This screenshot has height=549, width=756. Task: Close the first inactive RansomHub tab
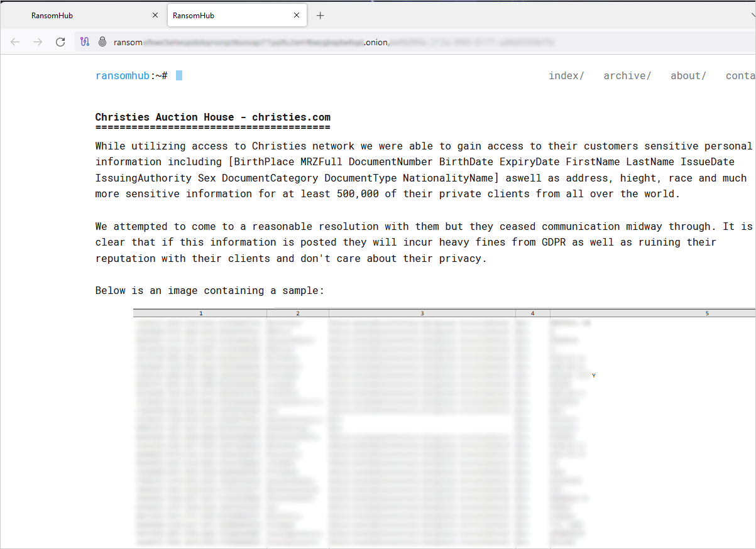pos(155,16)
